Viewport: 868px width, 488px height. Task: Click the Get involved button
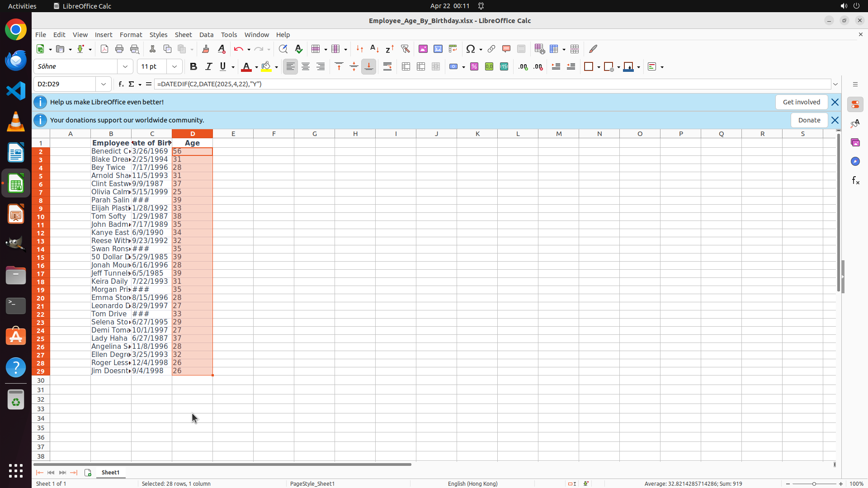801,102
